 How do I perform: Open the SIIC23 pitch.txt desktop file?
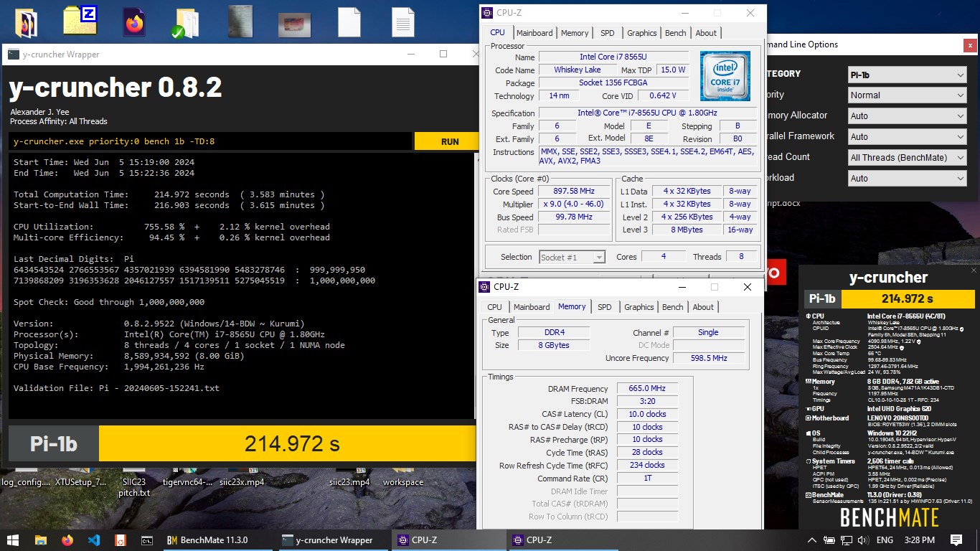134,487
